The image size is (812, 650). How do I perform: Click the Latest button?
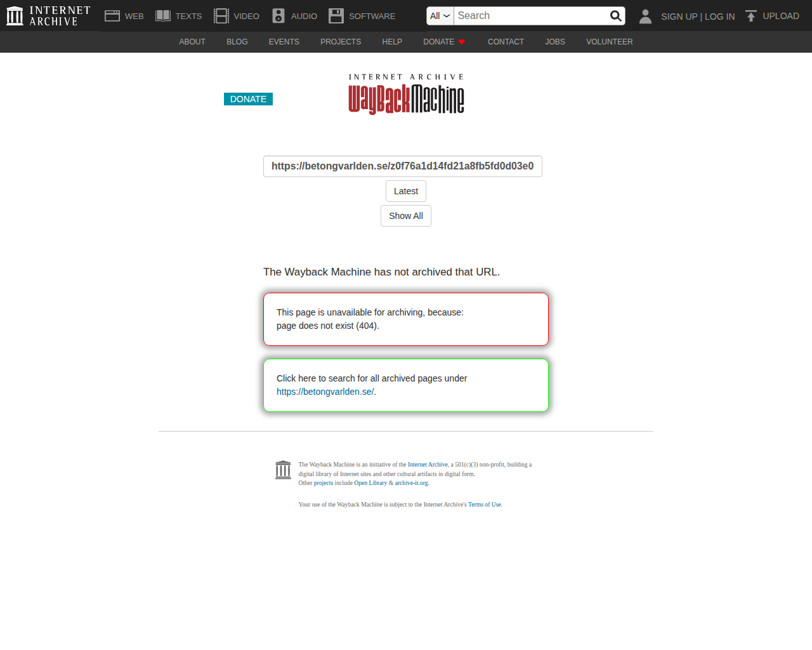[406, 191]
